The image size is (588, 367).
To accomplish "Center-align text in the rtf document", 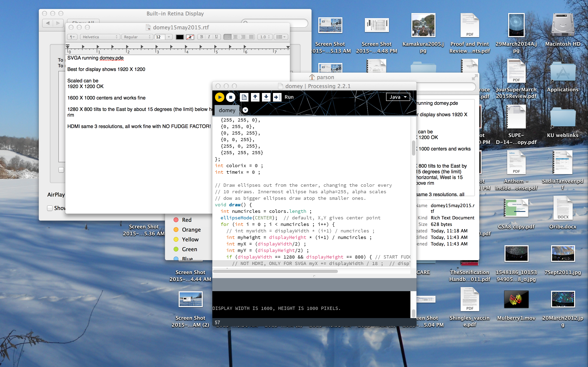I will [235, 37].
